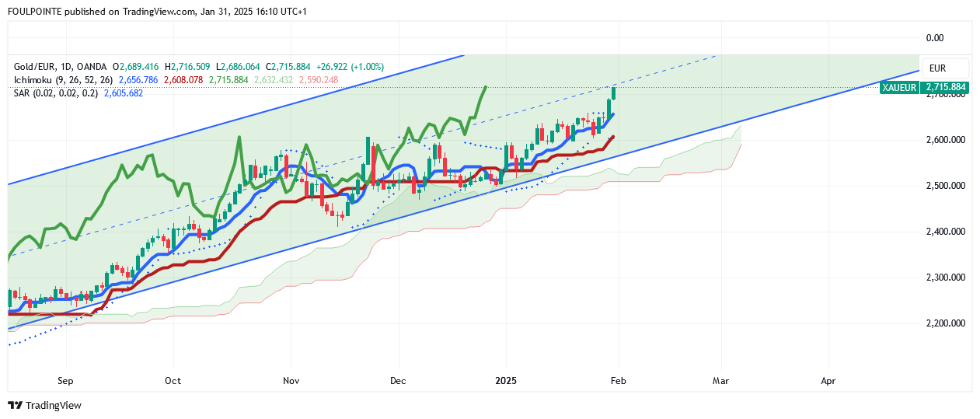Click the Ichimoku green value 2,715.884

228,80
